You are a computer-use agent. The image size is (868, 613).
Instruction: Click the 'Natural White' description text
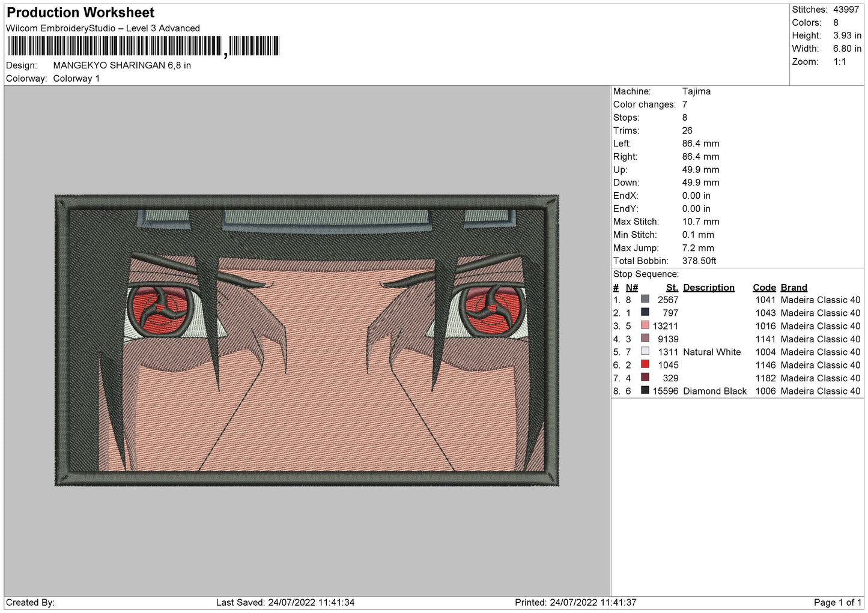(x=712, y=352)
